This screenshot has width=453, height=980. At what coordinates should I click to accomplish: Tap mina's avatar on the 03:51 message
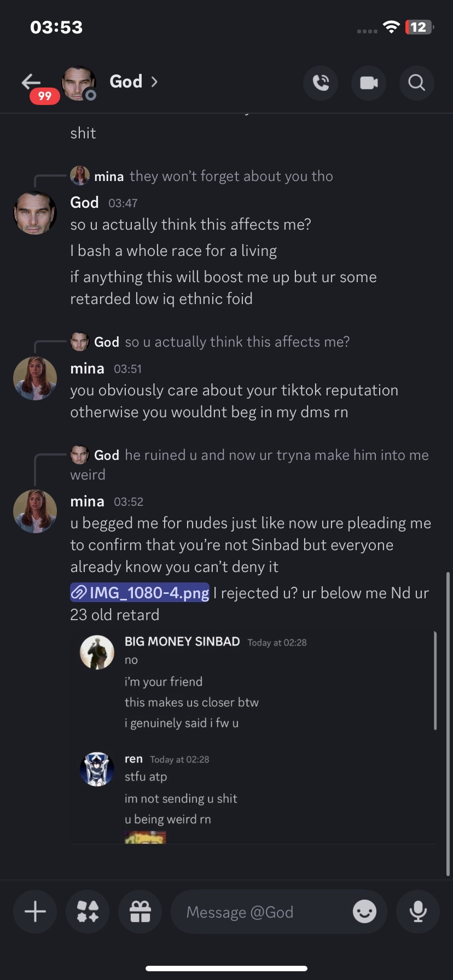tap(35, 378)
